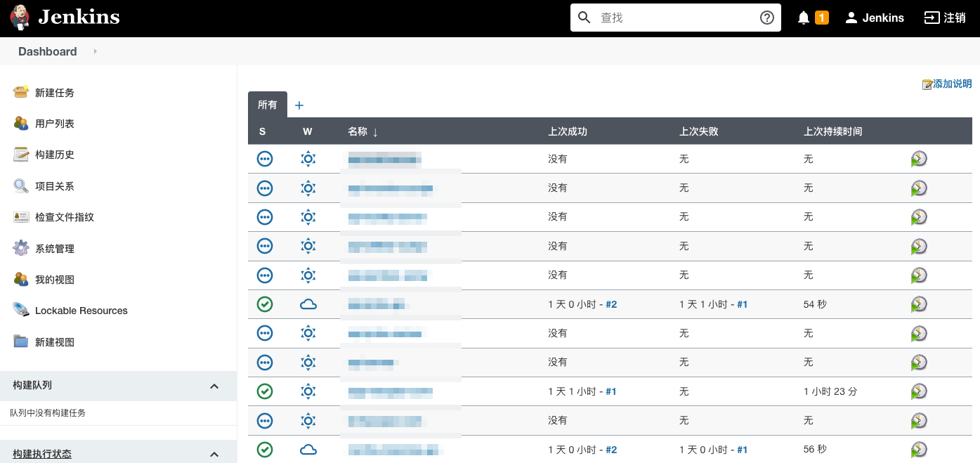Add a new view with the plus tab
Viewport: 980px width, 463px height.
pos(299,105)
